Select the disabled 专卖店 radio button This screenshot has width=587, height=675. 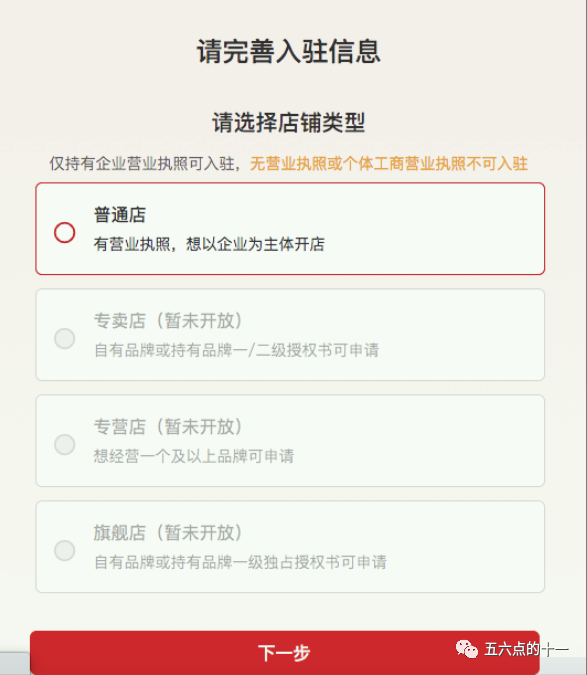[x=65, y=338]
